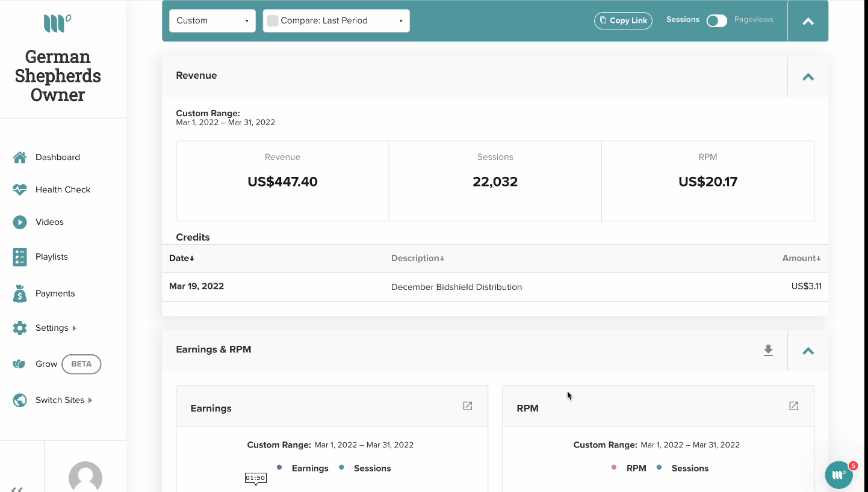Open the RPM chart in expanded view

pyautogui.click(x=793, y=406)
